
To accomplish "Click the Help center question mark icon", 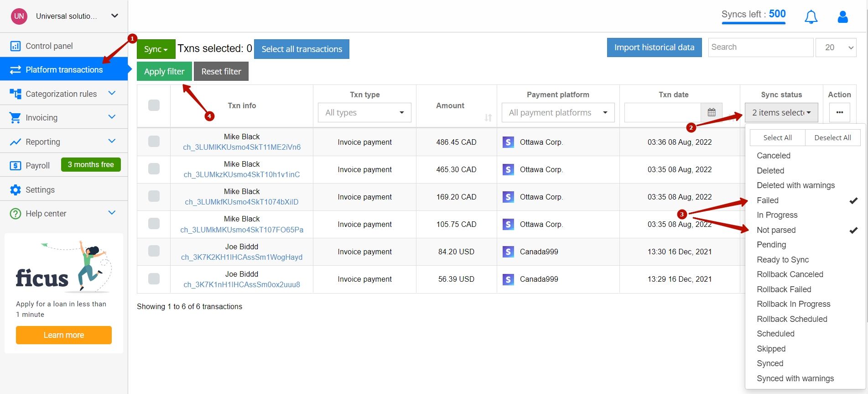I will 16,214.
